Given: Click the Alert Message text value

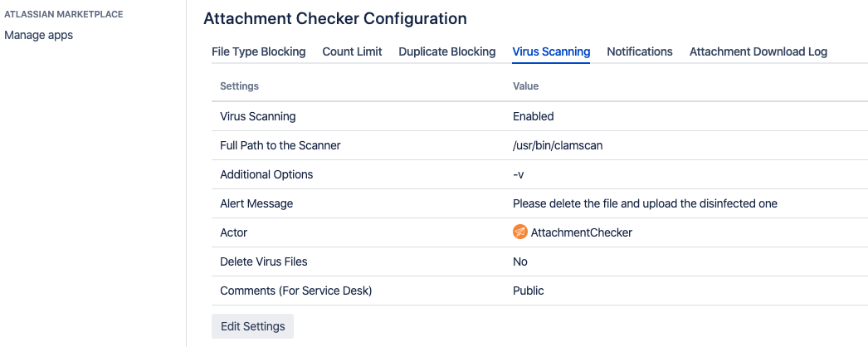Looking at the screenshot, I should pos(645,203).
